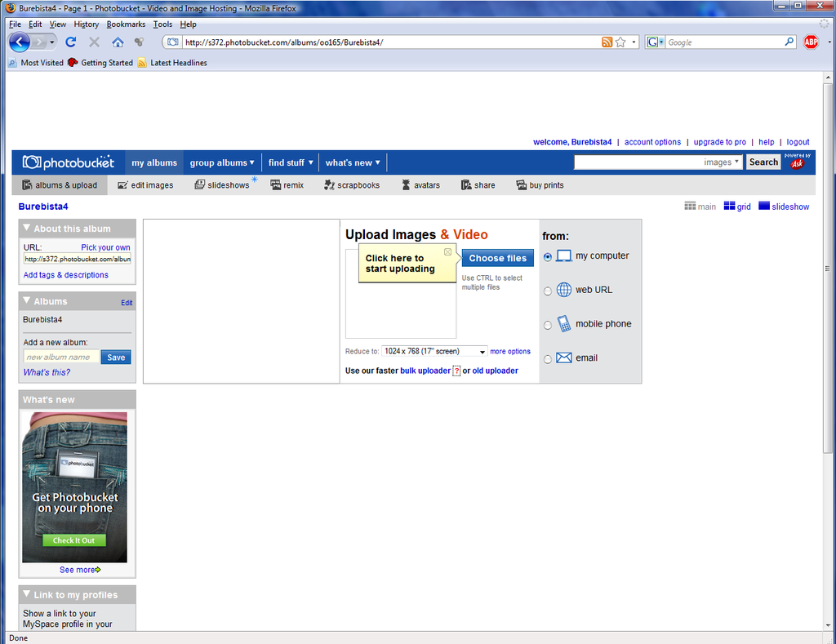The width and height of the screenshot is (836, 644).
Task: Expand the find stuff menu
Action: click(291, 162)
